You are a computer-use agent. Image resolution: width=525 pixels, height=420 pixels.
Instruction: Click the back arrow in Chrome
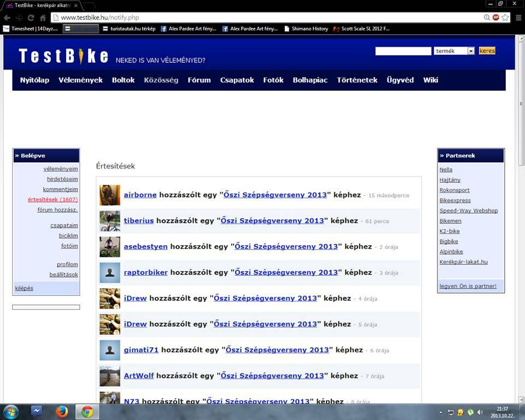pyautogui.click(x=7, y=17)
